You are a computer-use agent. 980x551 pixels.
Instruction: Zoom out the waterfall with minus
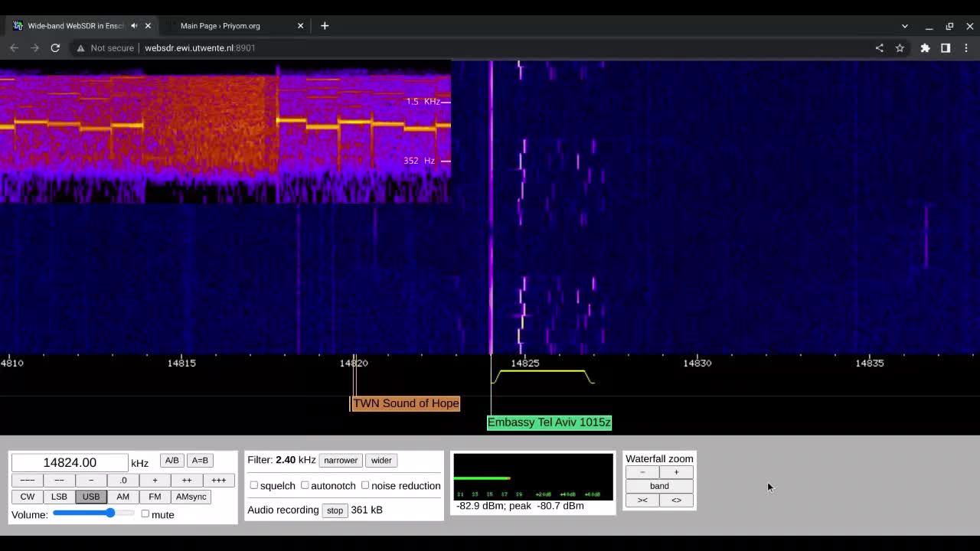tap(642, 472)
